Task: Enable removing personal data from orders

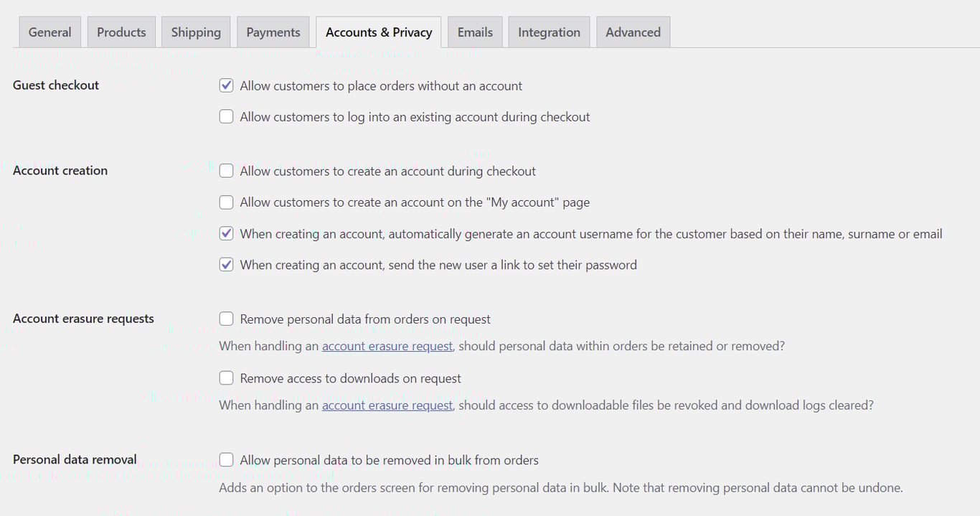Action: [226, 318]
